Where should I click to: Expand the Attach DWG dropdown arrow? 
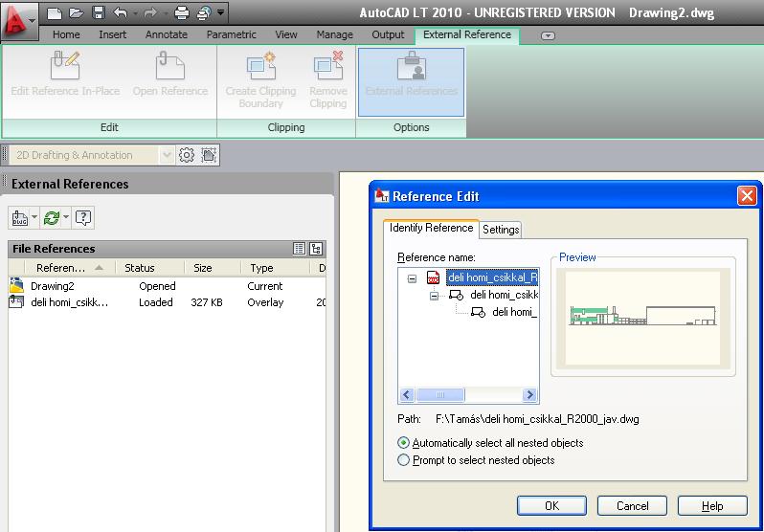point(34,217)
